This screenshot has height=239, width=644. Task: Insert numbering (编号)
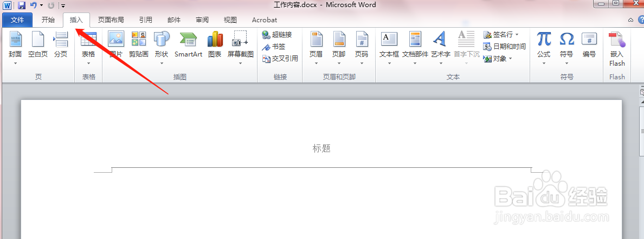tap(589, 45)
